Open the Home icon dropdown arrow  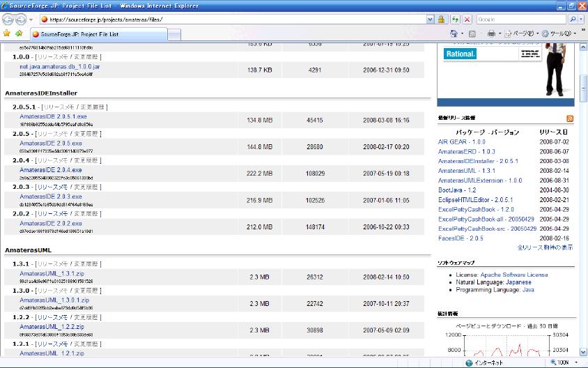[x=462, y=33]
